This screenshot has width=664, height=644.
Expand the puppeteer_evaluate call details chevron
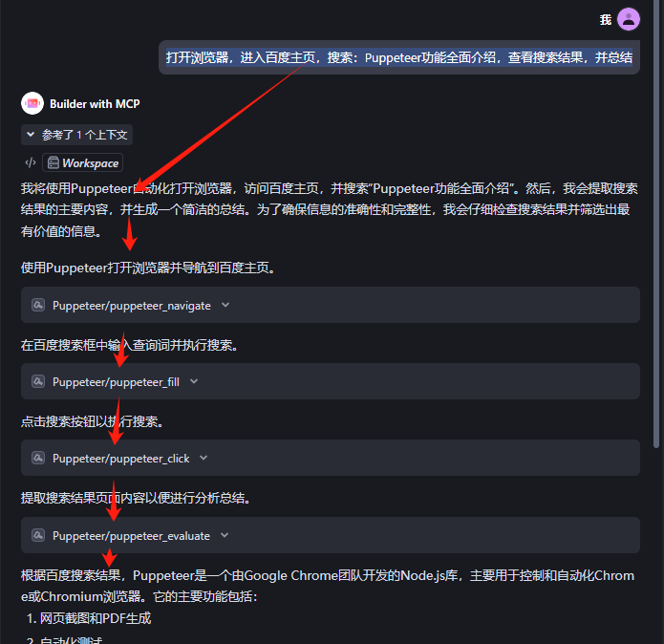point(225,536)
